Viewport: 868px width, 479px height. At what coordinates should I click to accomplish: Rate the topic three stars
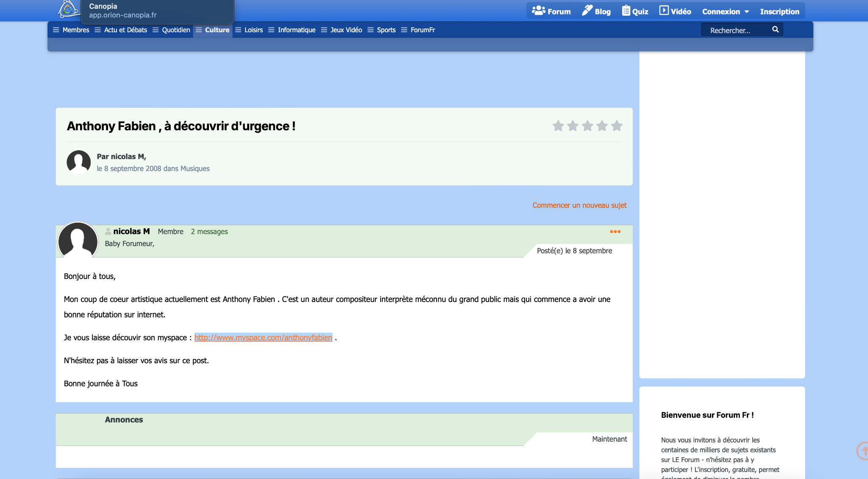(587, 126)
